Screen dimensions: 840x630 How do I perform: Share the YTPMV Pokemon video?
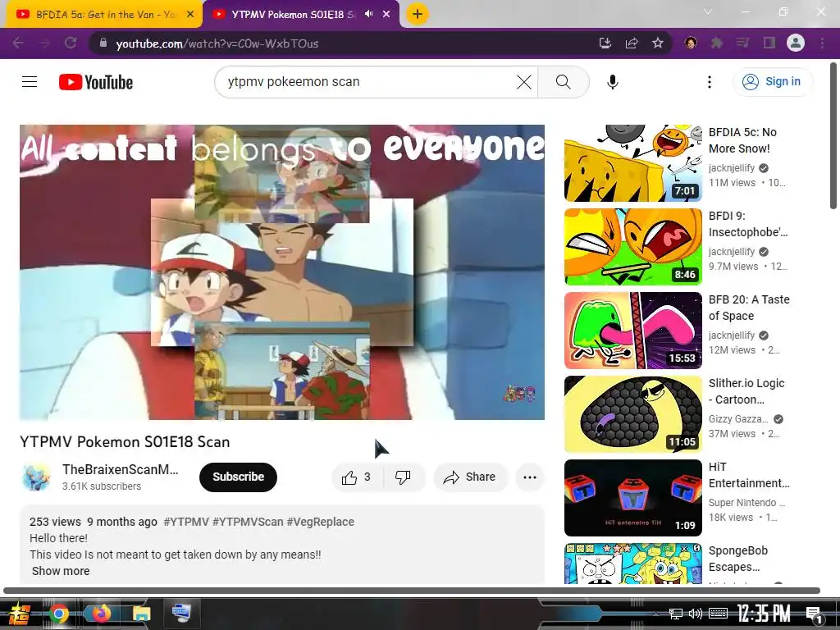coord(470,477)
